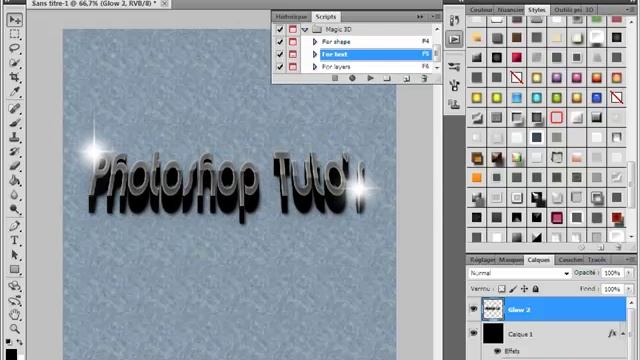
Task: Select the Eyedropper tool
Action: click(15, 91)
